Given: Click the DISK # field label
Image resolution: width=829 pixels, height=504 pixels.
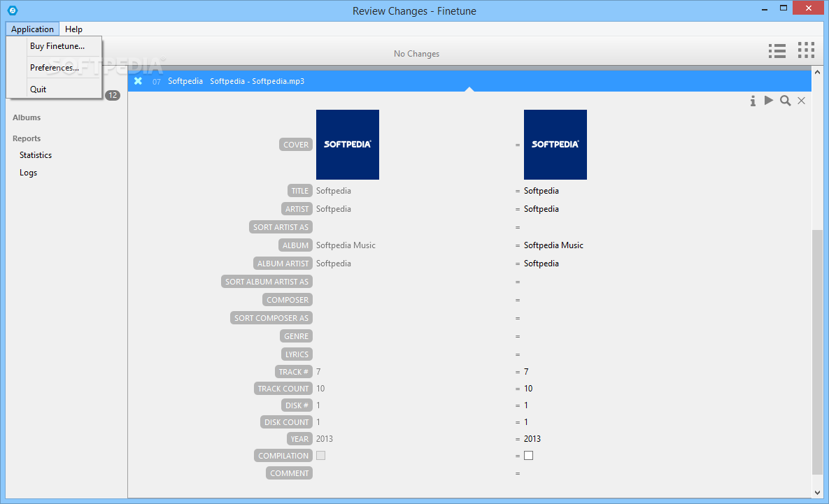Looking at the screenshot, I should pyautogui.click(x=297, y=405).
